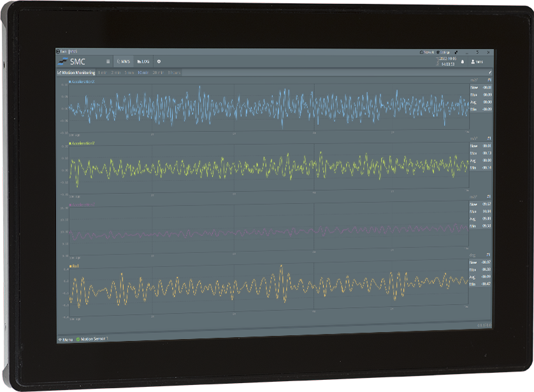
Task: Set time range to 3 hours
Action: [174, 73]
